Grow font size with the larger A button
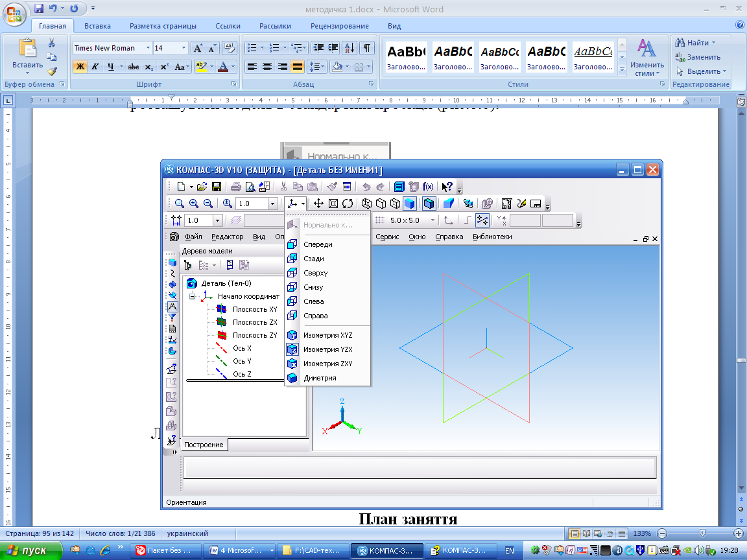This screenshot has width=747, height=560. (x=198, y=48)
